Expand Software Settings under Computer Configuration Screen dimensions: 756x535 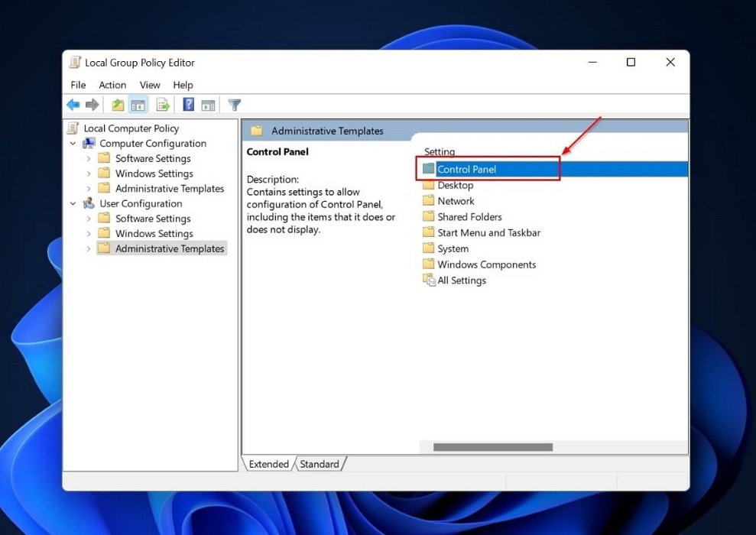click(x=89, y=158)
